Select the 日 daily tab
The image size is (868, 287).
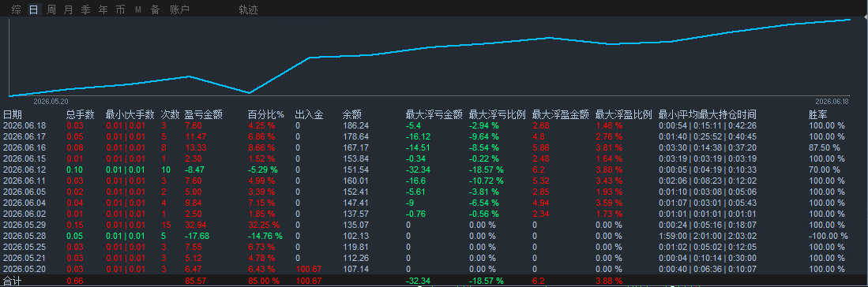(34, 9)
